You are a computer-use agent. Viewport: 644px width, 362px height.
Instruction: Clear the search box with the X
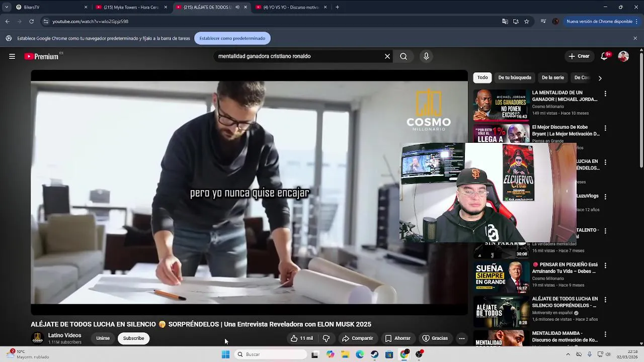[387, 56]
